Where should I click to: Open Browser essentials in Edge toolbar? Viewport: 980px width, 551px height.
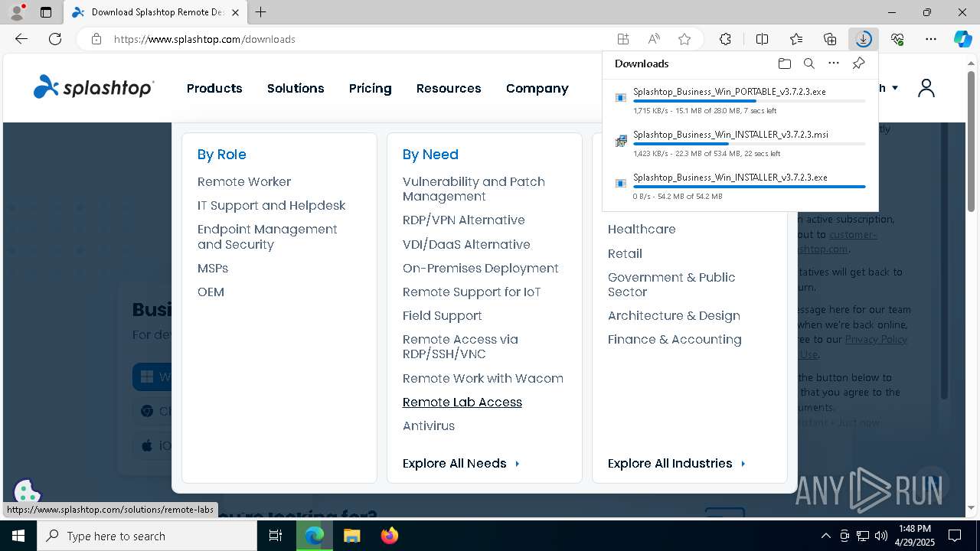pyautogui.click(x=897, y=39)
